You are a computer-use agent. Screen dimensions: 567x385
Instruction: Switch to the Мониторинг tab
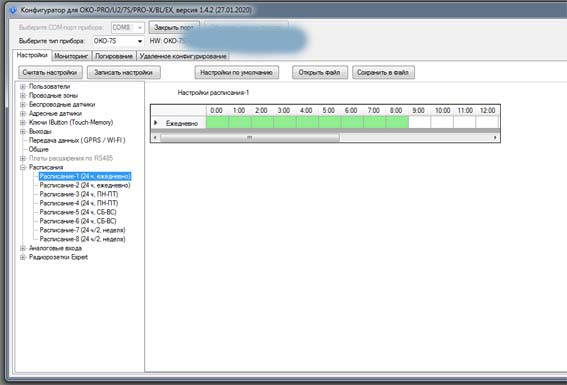click(71, 56)
